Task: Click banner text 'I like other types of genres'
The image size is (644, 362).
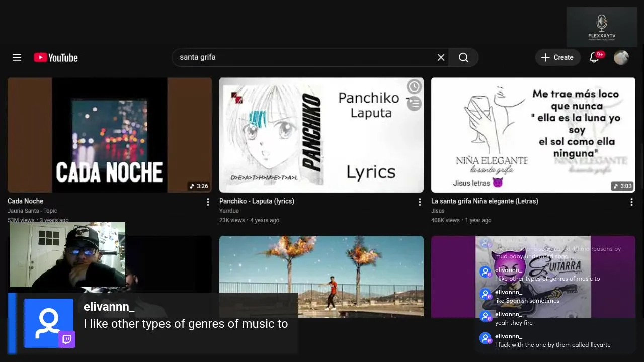Action: coord(186,324)
